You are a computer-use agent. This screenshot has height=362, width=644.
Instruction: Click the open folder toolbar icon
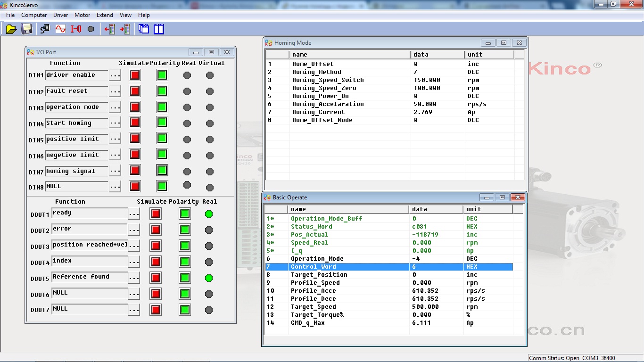tap(11, 29)
